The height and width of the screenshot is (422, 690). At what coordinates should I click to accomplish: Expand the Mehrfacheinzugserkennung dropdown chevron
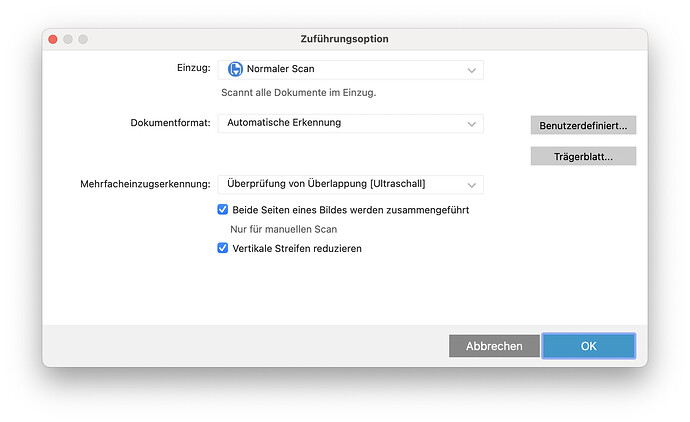coord(471,185)
